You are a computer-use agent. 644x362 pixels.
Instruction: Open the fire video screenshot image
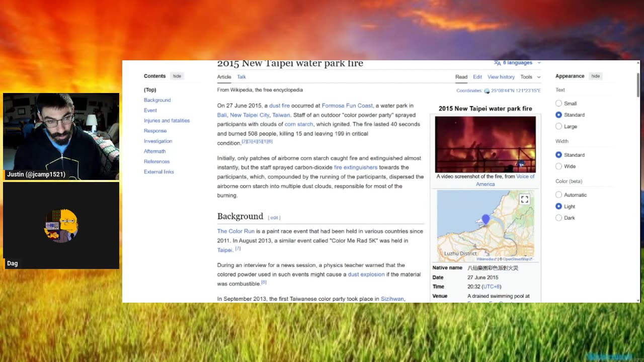click(x=486, y=145)
